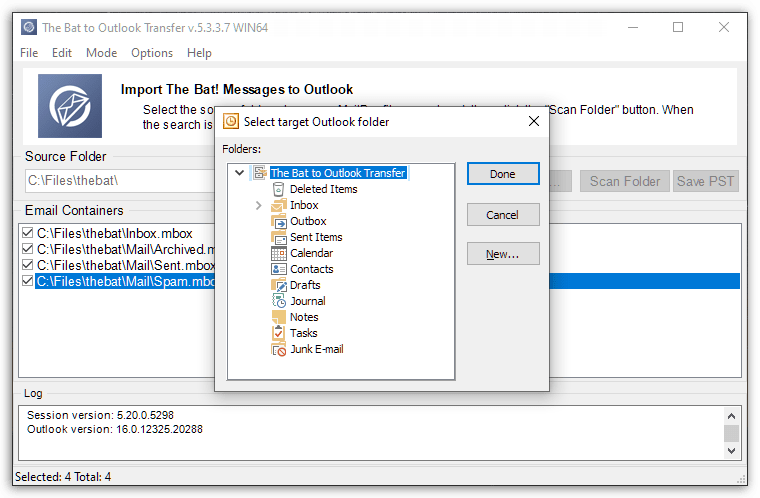Click the Drafts folder icon
This screenshot has height=498, width=760.
278,285
